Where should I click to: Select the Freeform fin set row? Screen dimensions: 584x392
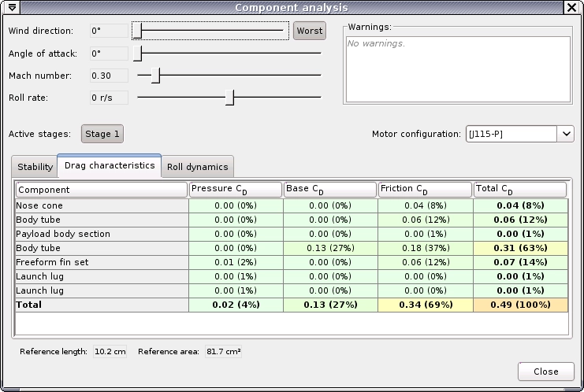pyautogui.click(x=101, y=261)
